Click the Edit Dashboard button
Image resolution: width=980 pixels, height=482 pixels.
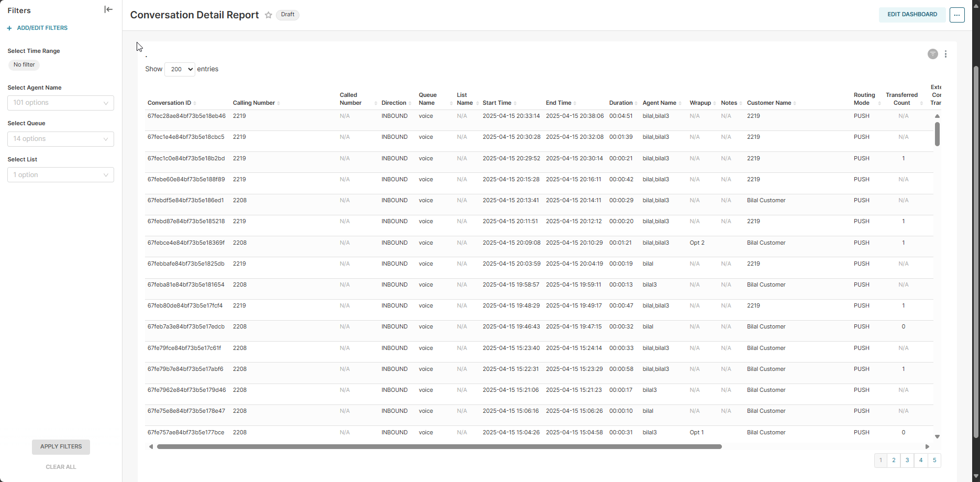[x=912, y=15]
